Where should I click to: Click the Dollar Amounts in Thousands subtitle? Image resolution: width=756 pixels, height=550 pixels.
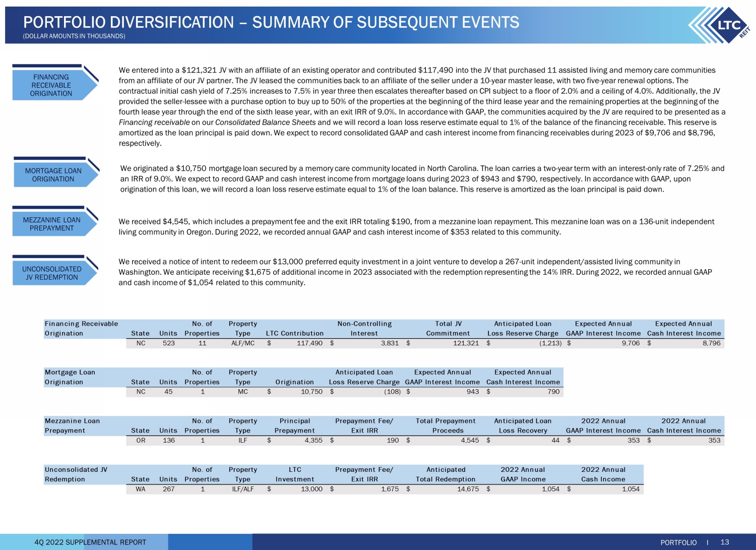(74, 36)
